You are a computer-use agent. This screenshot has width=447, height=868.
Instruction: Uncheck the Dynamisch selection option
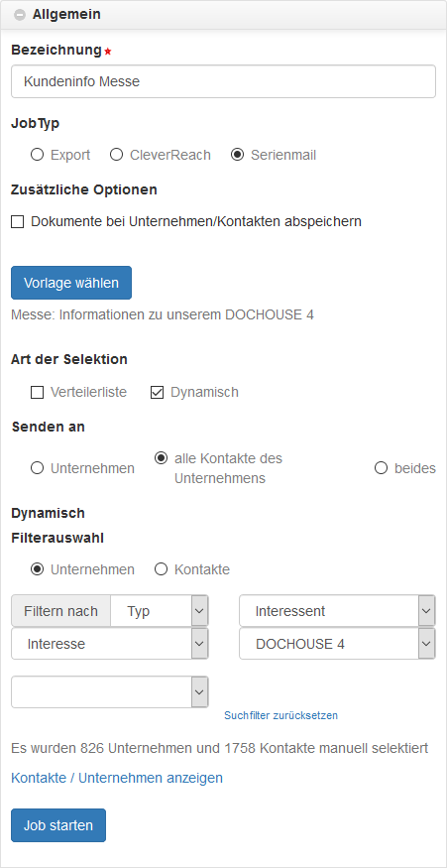click(158, 393)
